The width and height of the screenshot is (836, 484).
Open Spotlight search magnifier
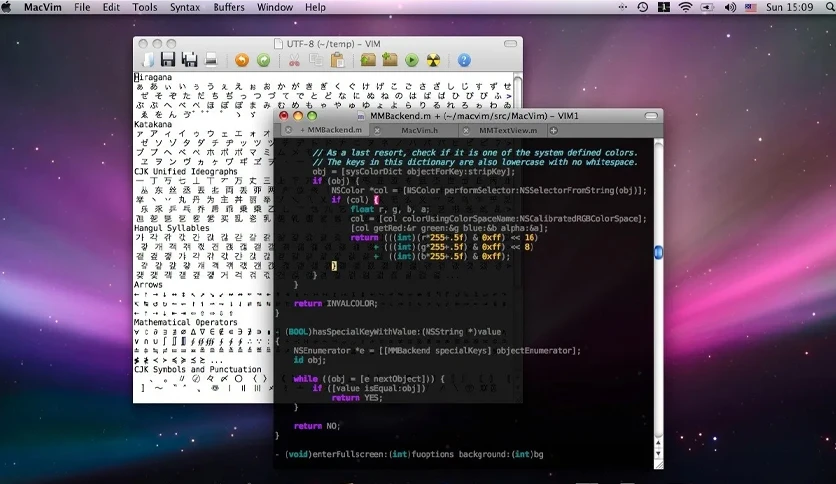(830, 7)
